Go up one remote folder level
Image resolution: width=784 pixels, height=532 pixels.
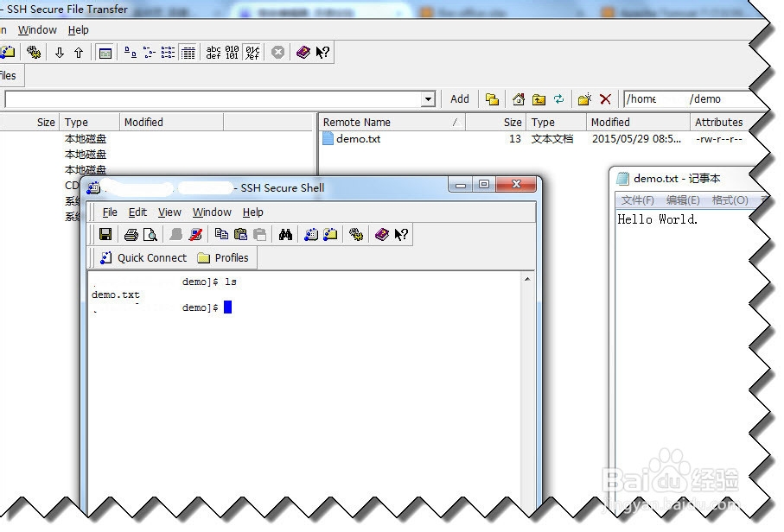pyautogui.click(x=539, y=99)
